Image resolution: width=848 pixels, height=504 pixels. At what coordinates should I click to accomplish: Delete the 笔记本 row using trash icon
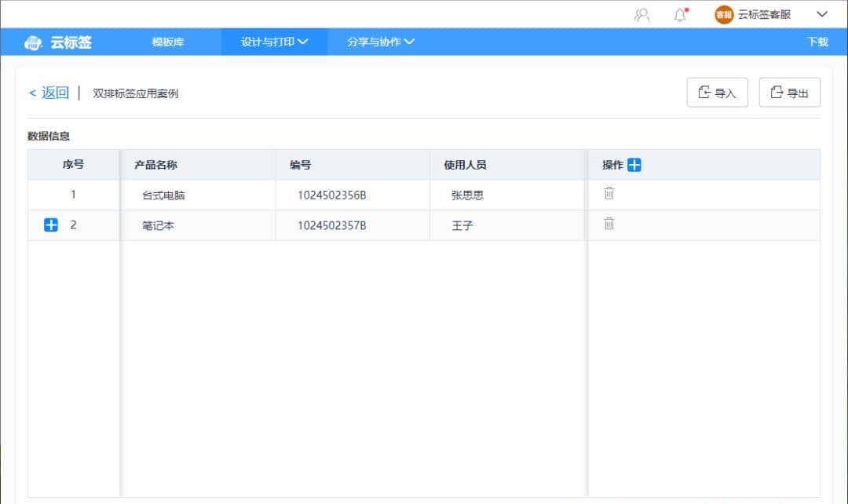point(609,225)
